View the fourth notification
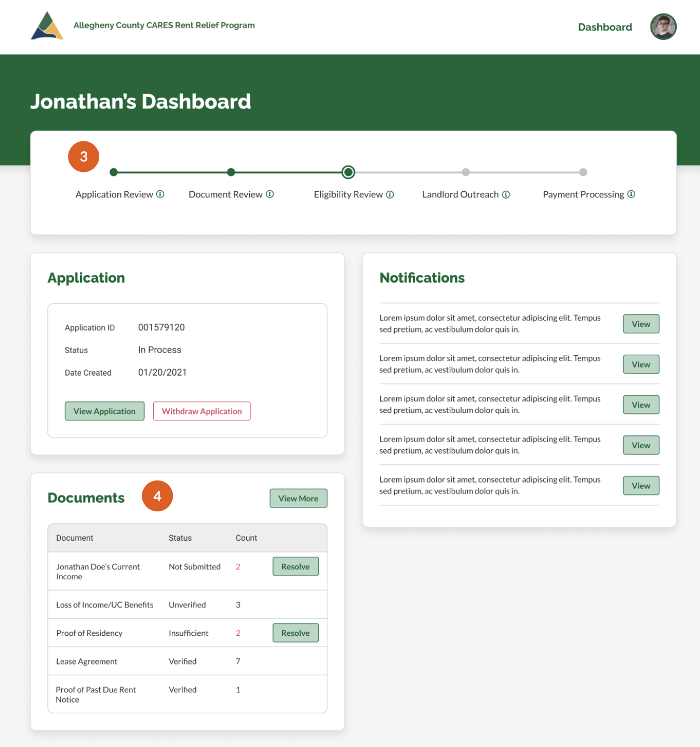Viewport: 700px width, 747px height. [641, 445]
